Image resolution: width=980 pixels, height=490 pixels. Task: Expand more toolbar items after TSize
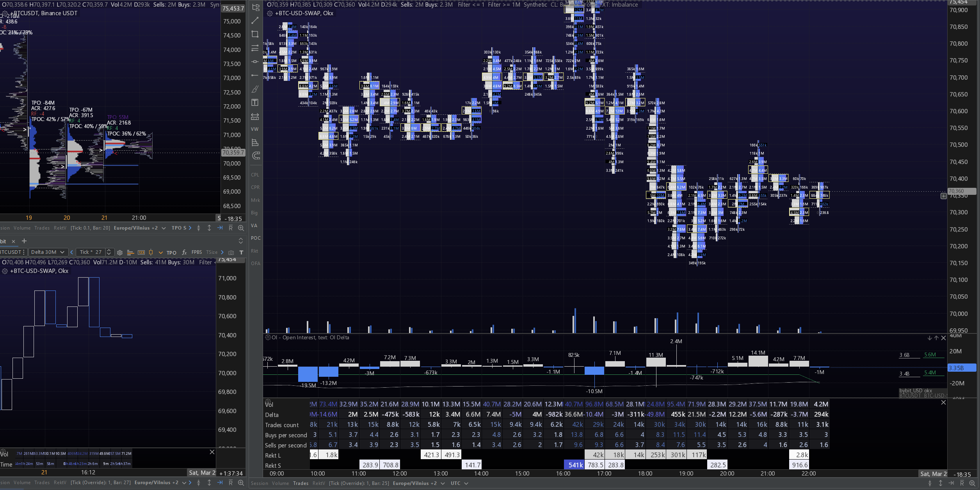(222, 252)
